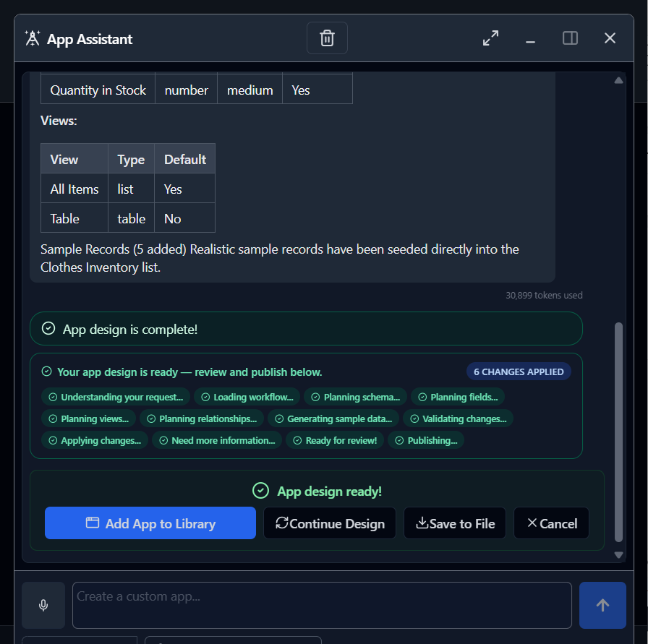
Task: Click the Loading workflow step chip
Action: (247, 397)
